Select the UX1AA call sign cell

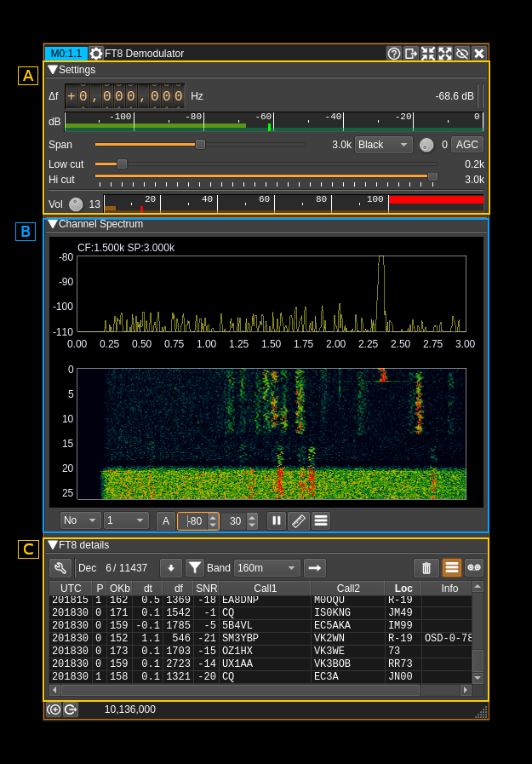pos(266,663)
